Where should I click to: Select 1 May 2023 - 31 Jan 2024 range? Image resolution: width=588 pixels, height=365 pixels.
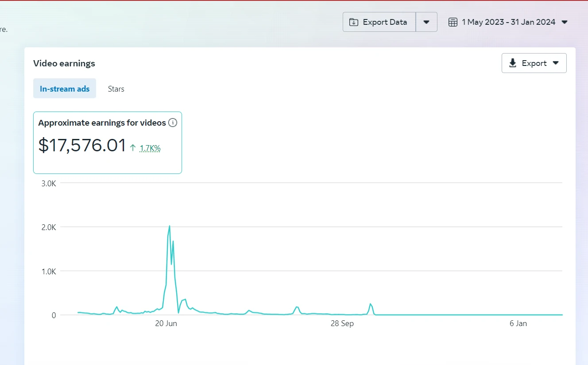[x=508, y=22]
